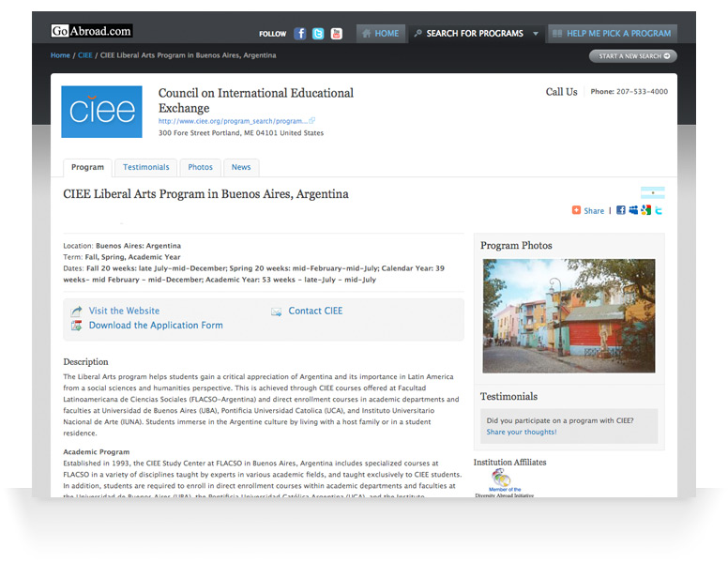This screenshot has width=728, height=563.
Task: Click the Visit the Website link
Action: (124, 311)
